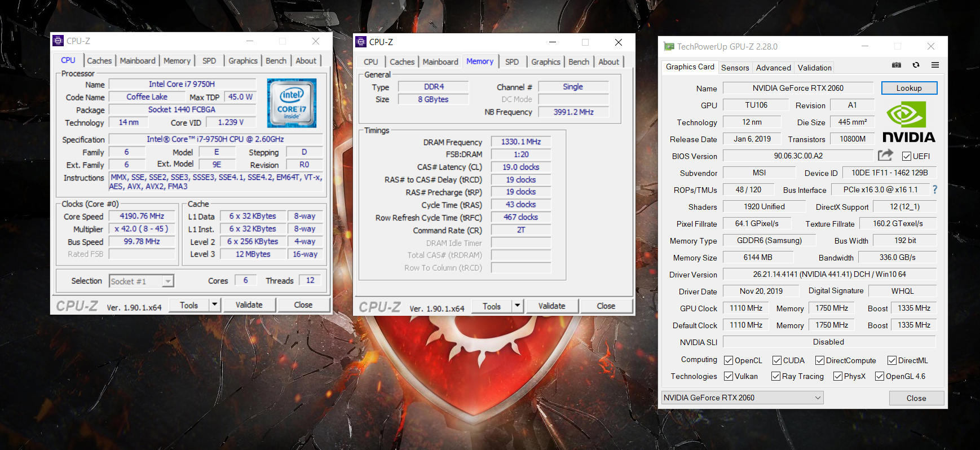Viewport: 980px width, 450px height.
Task: Click Bandwidth value 336.0 GB/s
Action: [898, 257]
